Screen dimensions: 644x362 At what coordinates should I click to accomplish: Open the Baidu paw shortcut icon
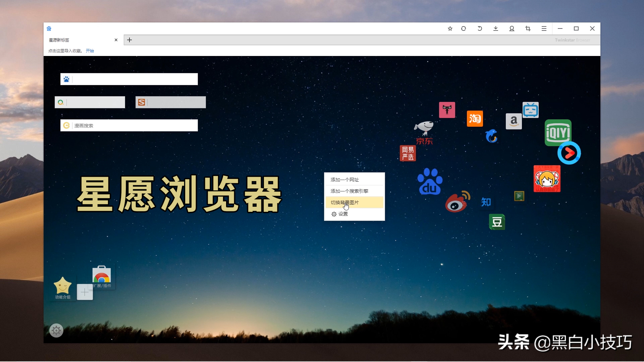pyautogui.click(x=430, y=182)
